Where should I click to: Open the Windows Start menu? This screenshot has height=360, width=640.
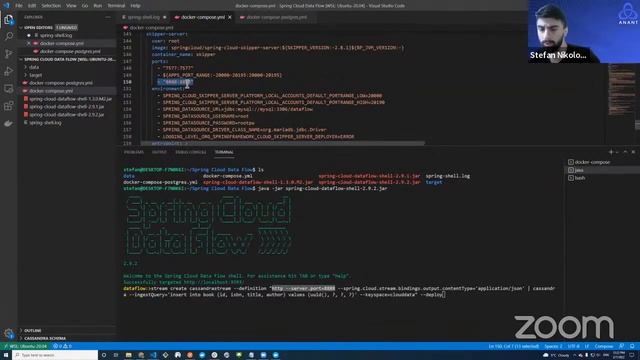(6, 355)
